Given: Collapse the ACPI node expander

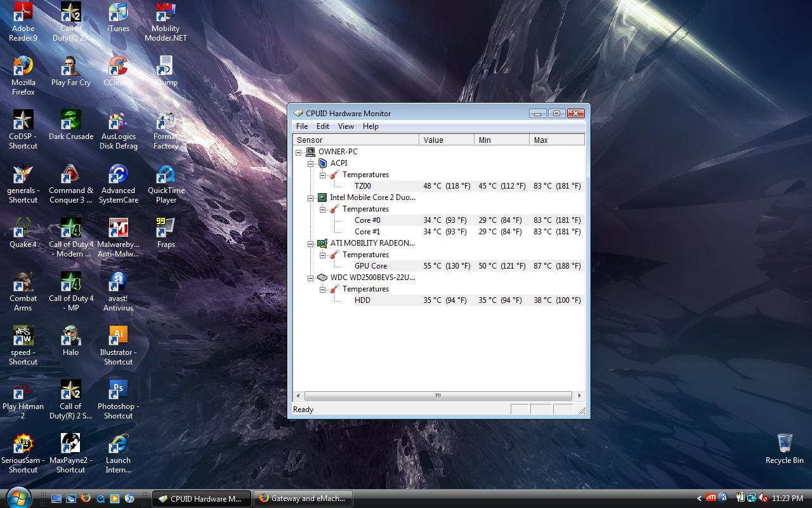Looking at the screenshot, I should 311,163.
